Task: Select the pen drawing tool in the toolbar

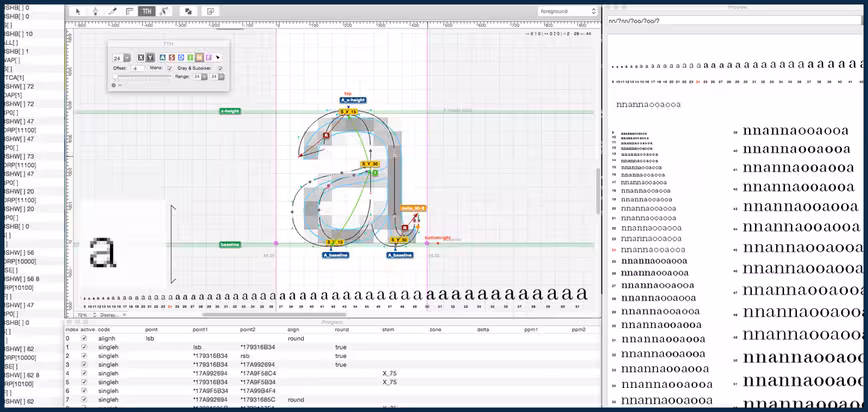Action: pyautogui.click(x=95, y=11)
